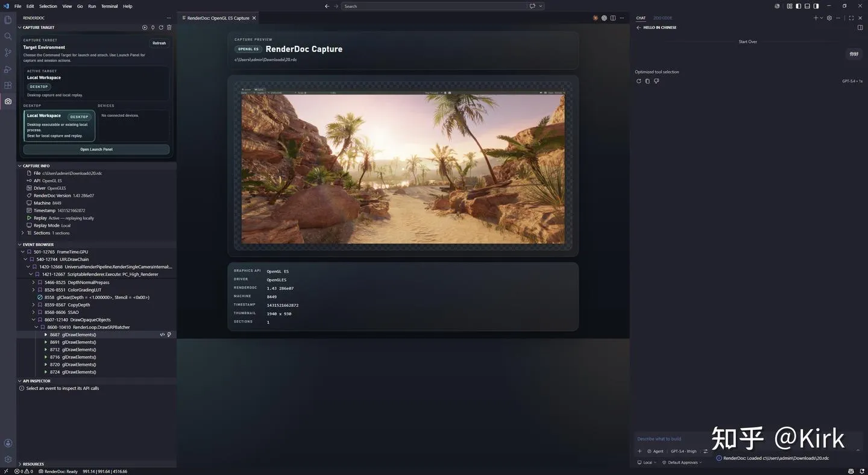Open the Selection menu
This screenshot has width=868, height=475.
(x=48, y=6)
